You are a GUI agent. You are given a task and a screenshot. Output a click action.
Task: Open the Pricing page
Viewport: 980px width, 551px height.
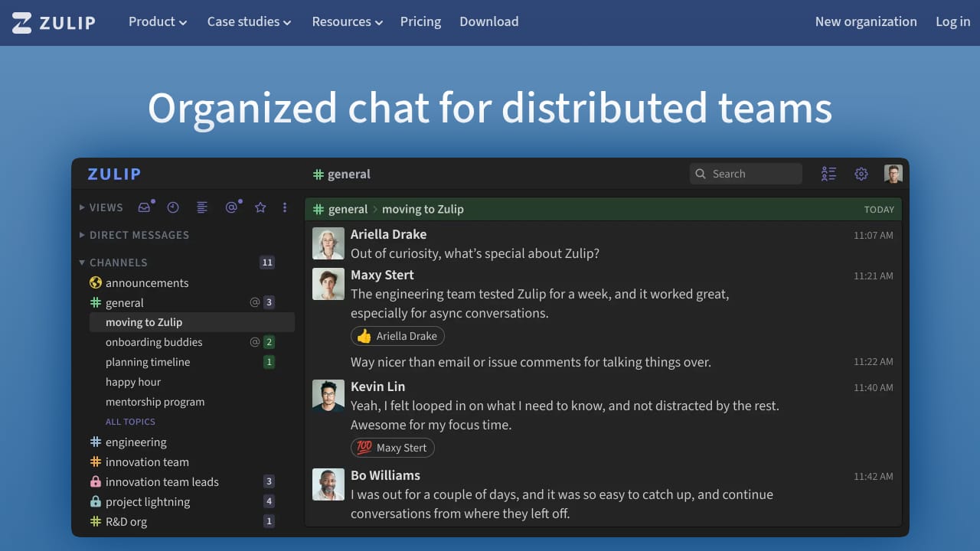[420, 21]
